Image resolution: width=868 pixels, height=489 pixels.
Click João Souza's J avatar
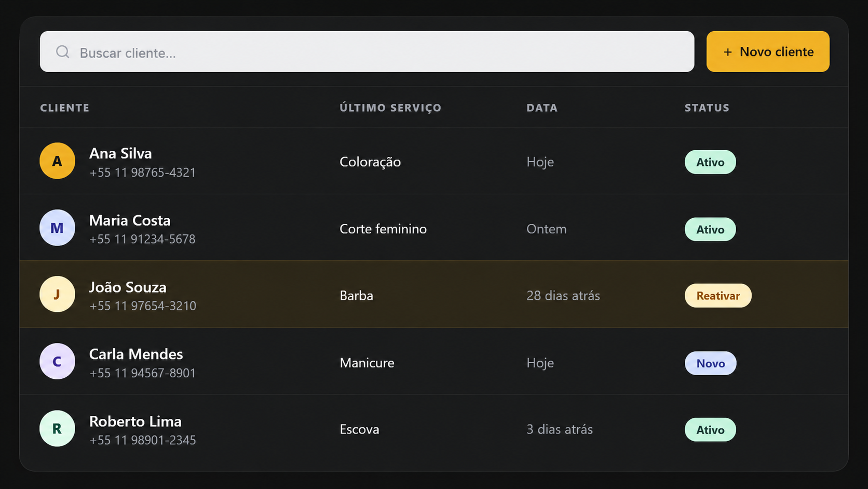57,294
